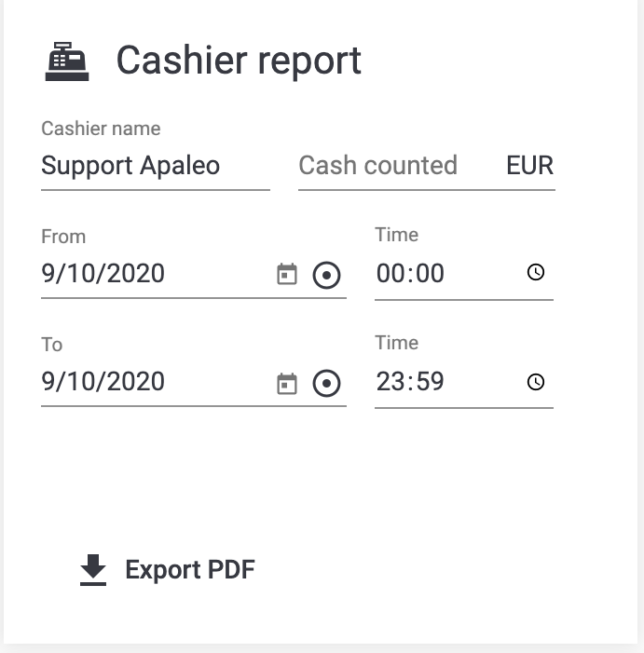This screenshot has height=653, width=644.
Task: Open the To date calendar picker
Action: coord(287,383)
